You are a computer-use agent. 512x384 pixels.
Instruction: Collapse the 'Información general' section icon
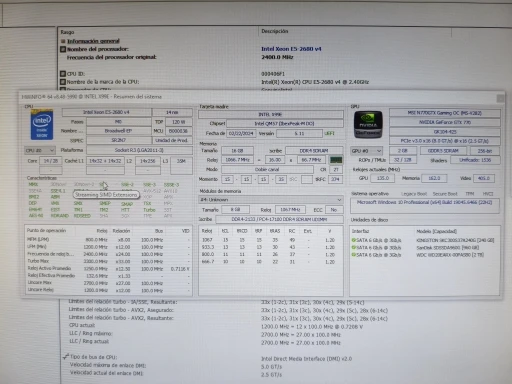63,41
